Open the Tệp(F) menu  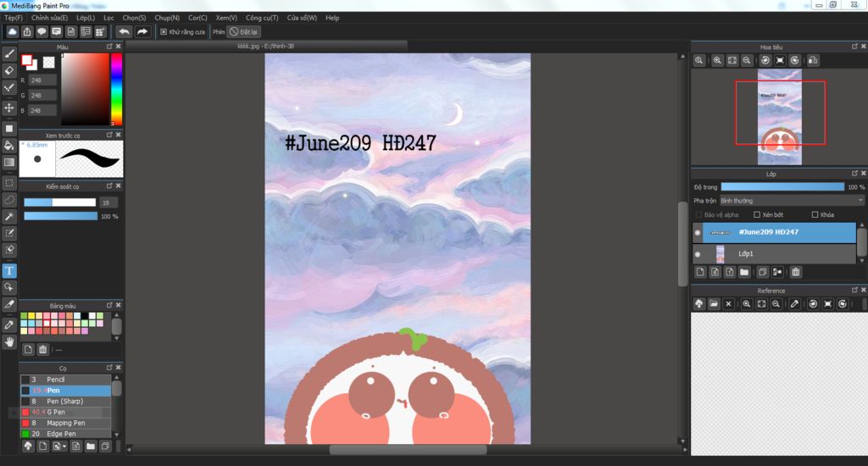[14, 18]
